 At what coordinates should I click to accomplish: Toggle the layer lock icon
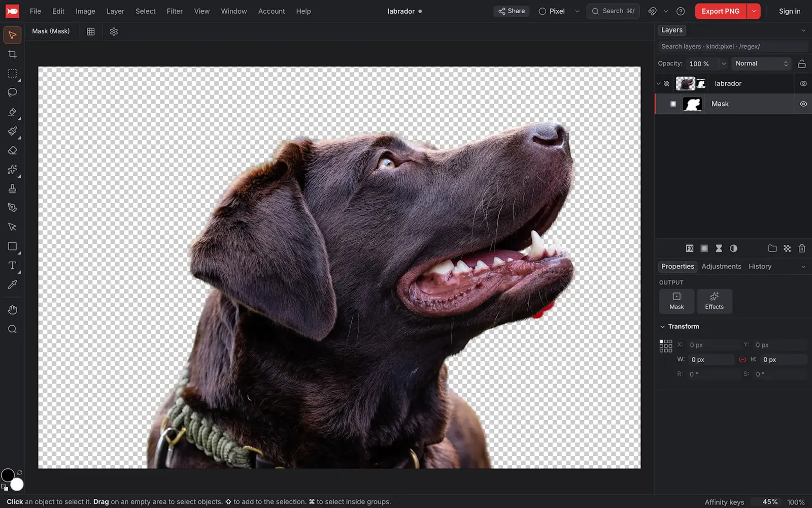[x=802, y=63]
